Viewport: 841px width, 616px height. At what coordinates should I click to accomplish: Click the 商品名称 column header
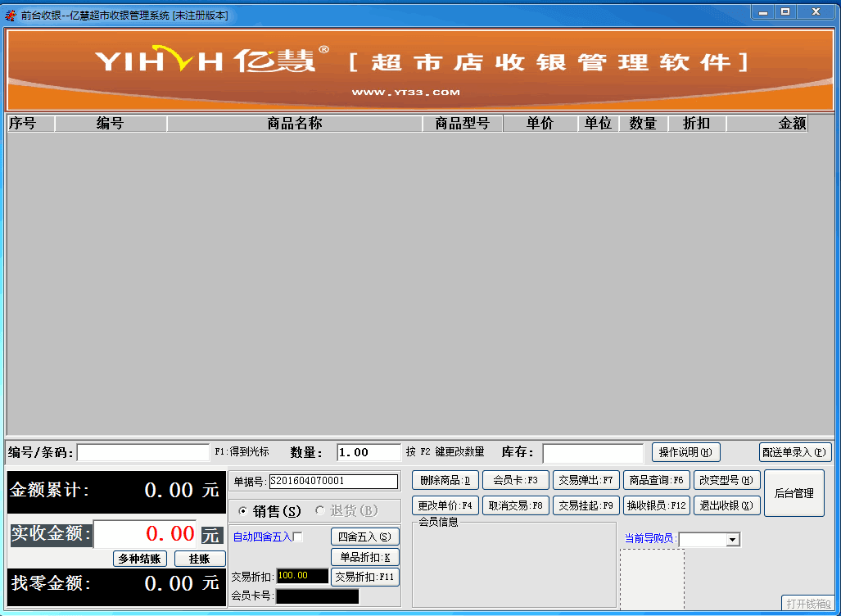295,124
